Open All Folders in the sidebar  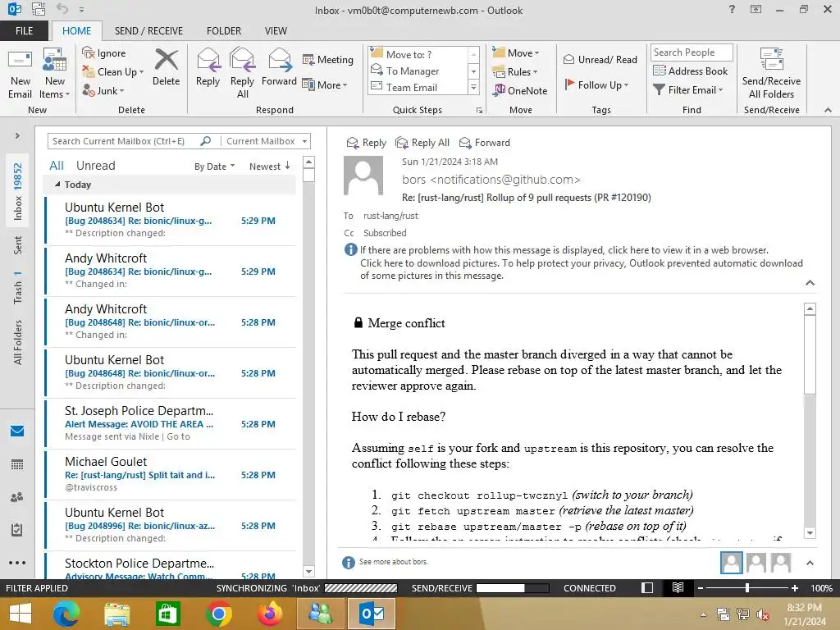pyautogui.click(x=18, y=342)
